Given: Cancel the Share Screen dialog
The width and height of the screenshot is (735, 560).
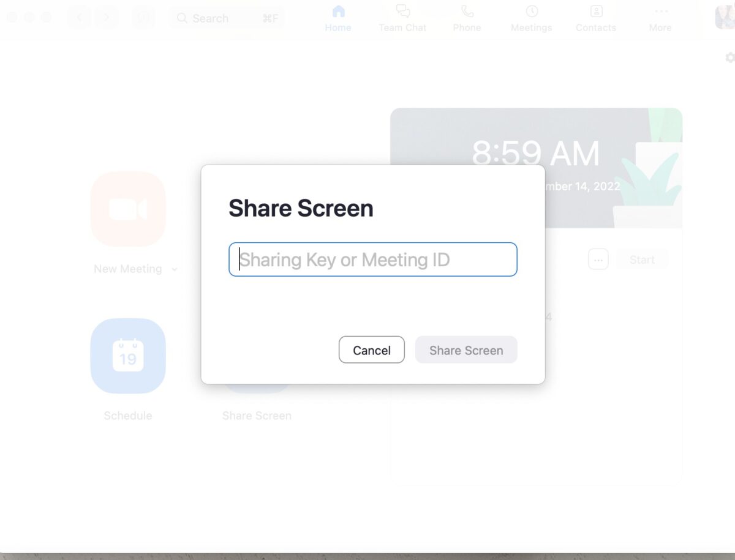Looking at the screenshot, I should [371, 350].
